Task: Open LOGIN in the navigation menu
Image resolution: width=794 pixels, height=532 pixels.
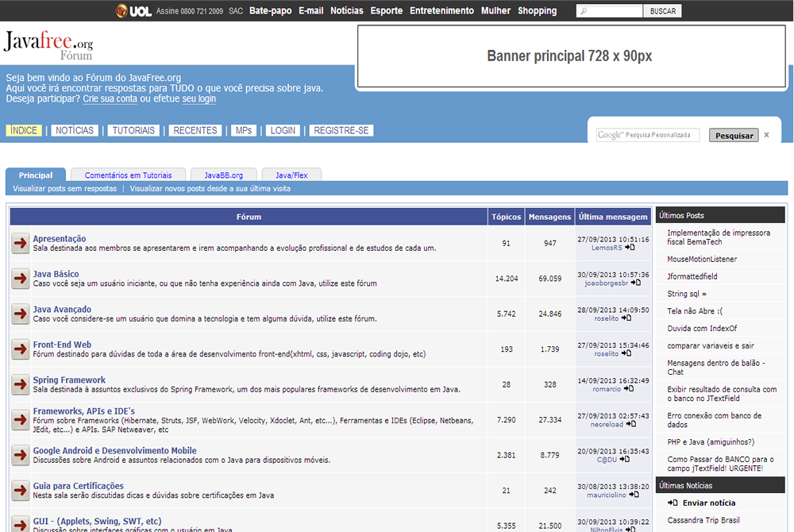Action: click(283, 130)
